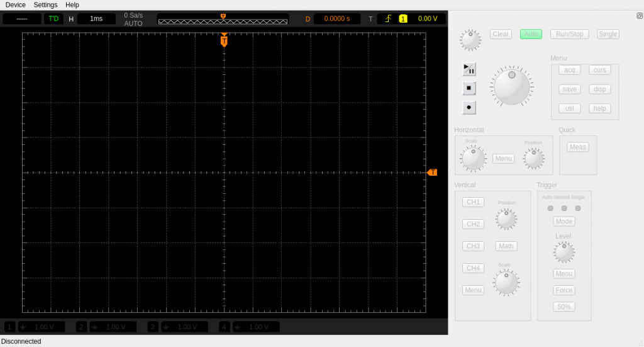Click the Clear button
This screenshot has height=347, width=644.
point(501,34)
